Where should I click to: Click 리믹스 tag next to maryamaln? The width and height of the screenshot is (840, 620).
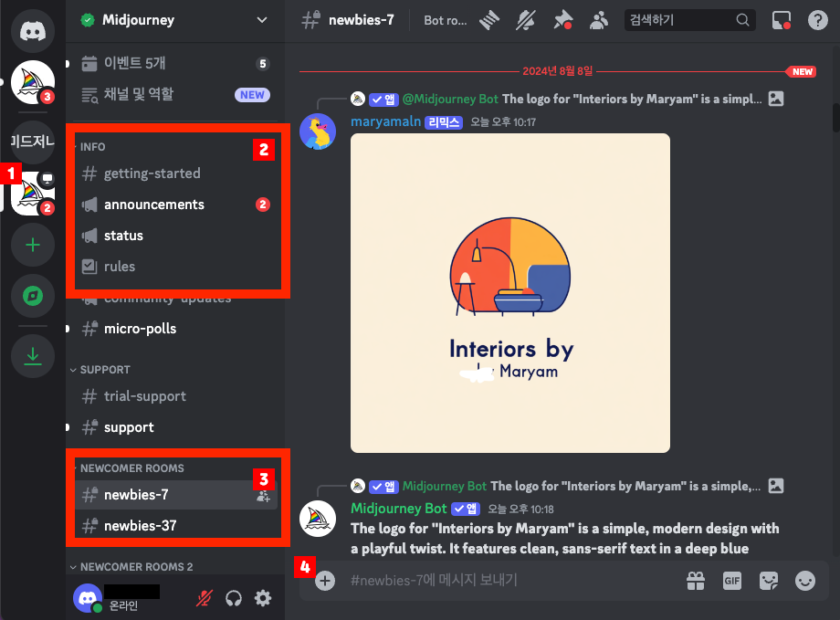click(444, 122)
